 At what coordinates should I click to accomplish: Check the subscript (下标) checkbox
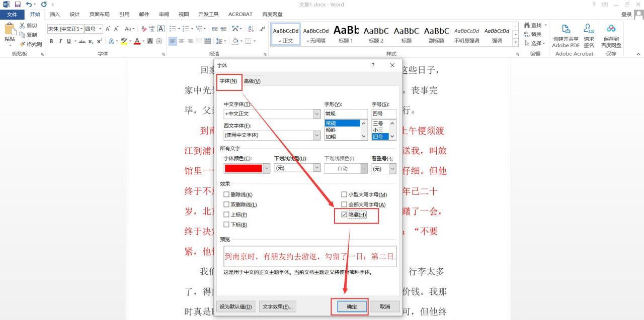[226, 225]
